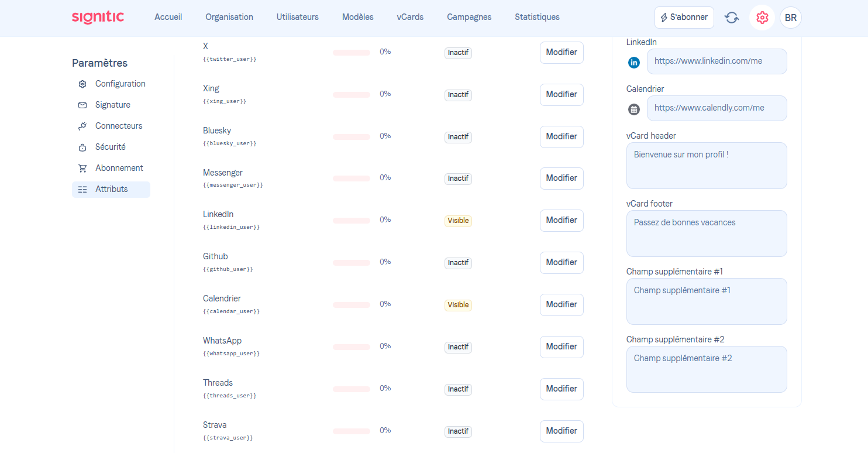This screenshot has height=453, width=868.
Task: Click the Sécurité padlock icon
Action: pos(82,147)
